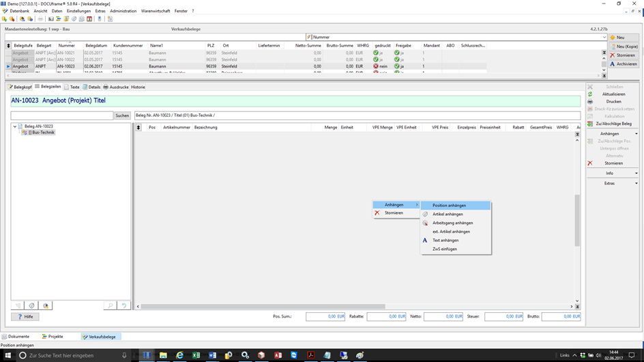The width and height of the screenshot is (644, 362).
Task: Choose ZwS einfügen in the submenu
Action: (456, 249)
